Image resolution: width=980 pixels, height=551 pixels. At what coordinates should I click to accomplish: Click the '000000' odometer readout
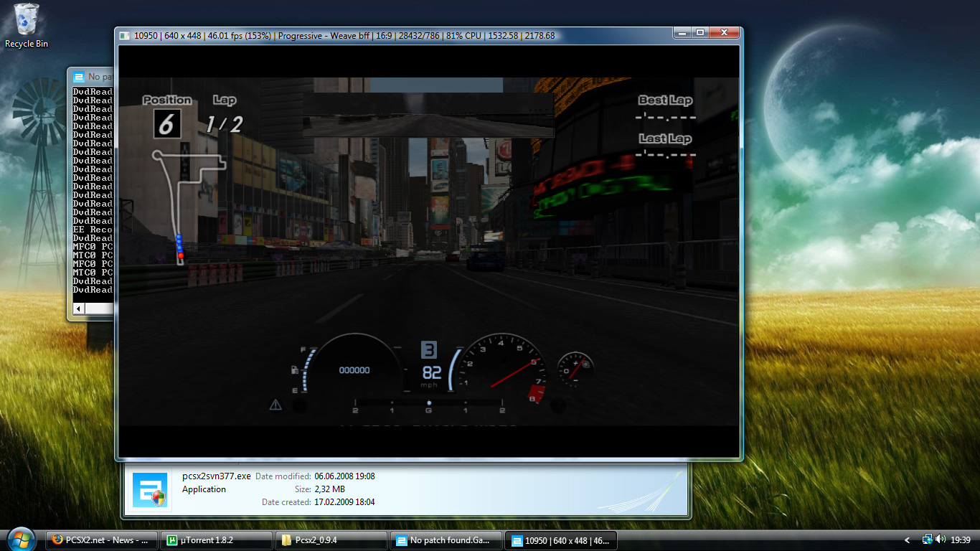[x=354, y=370]
